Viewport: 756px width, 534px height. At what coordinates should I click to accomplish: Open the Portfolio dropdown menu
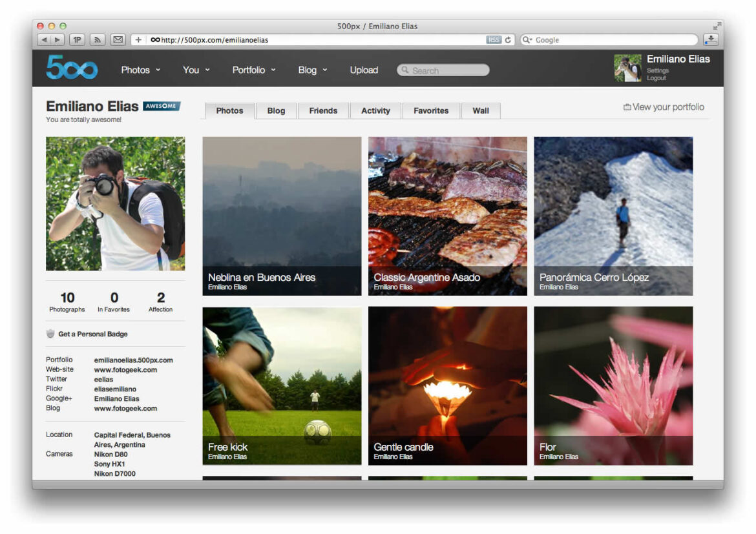(x=254, y=70)
